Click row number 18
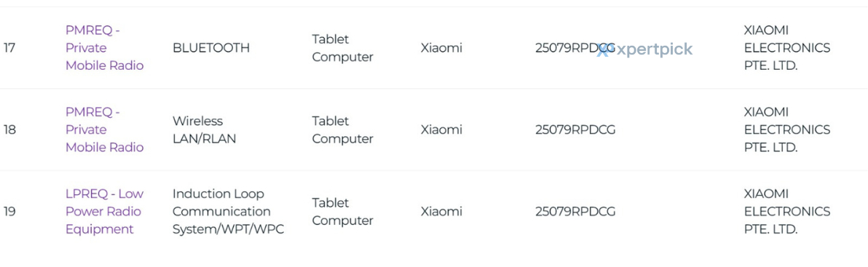Screen dimensions: 868x267 (x=9, y=130)
